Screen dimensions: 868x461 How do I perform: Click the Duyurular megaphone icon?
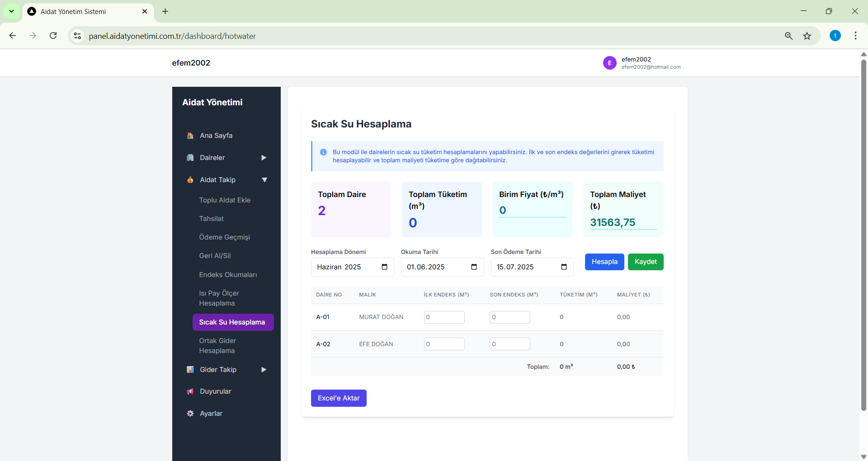pyautogui.click(x=190, y=391)
